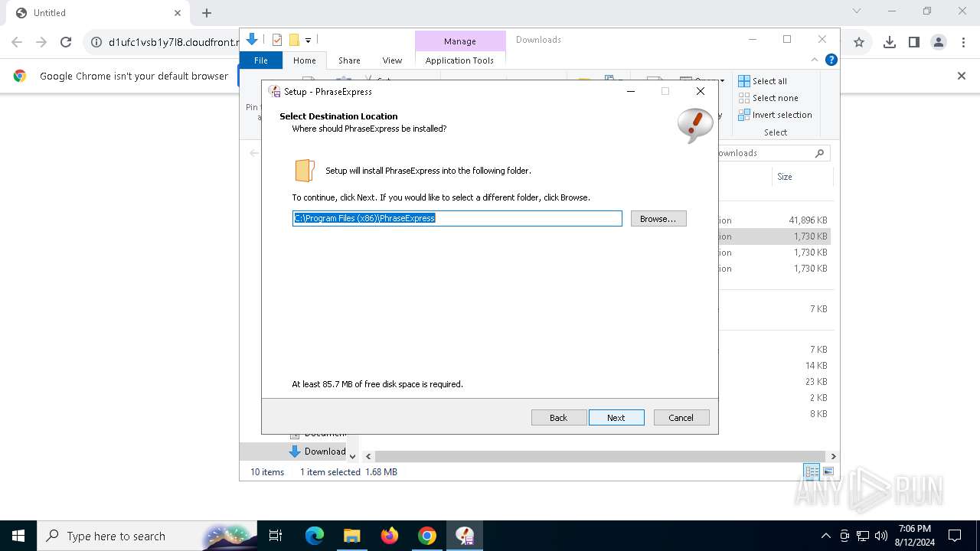Click the blue download arrow Explorer icon
Image resolution: width=980 pixels, height=551 pixels.
pyautogui.click(x=252, y=40)
